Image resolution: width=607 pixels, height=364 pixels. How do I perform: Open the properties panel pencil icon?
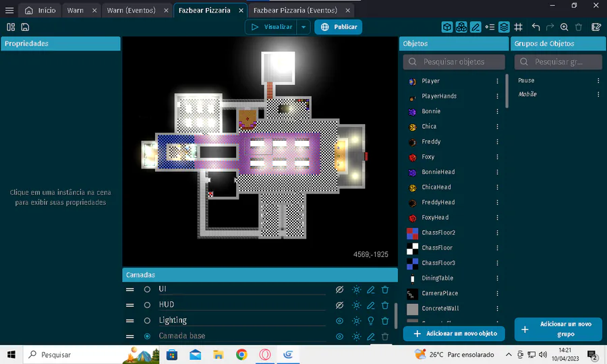pyautogui.click(x=475, y=27)
